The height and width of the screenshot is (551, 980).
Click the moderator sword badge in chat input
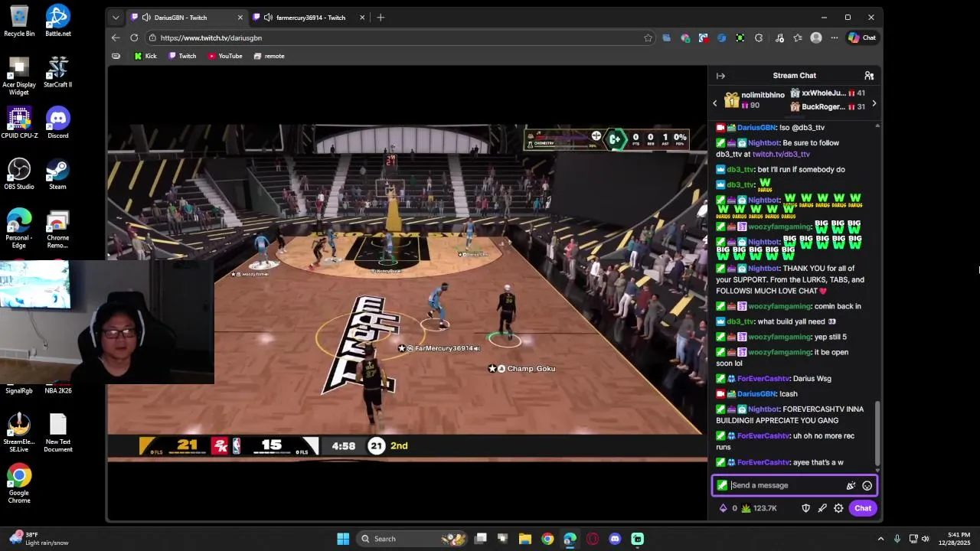(x=722, y=485)
